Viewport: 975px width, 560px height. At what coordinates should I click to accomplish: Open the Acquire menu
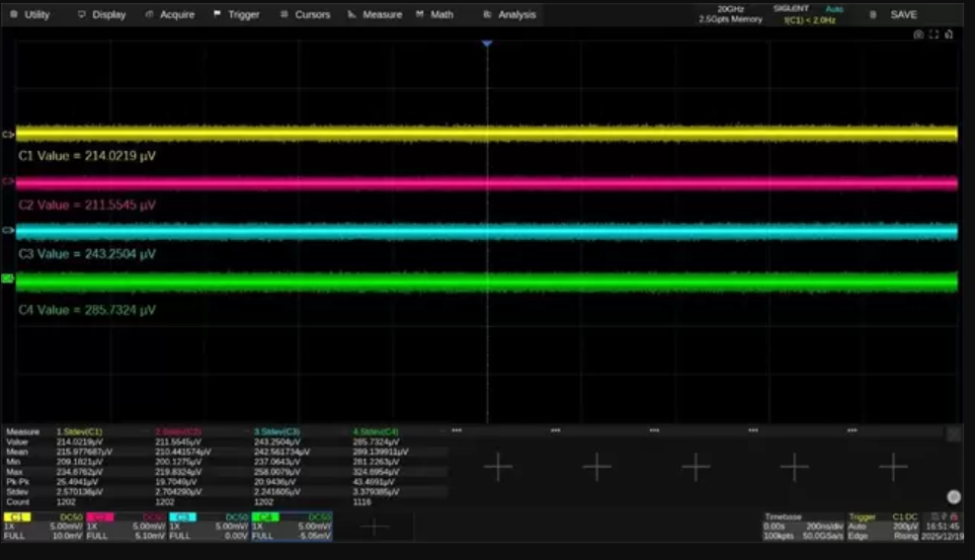(170, 15)
